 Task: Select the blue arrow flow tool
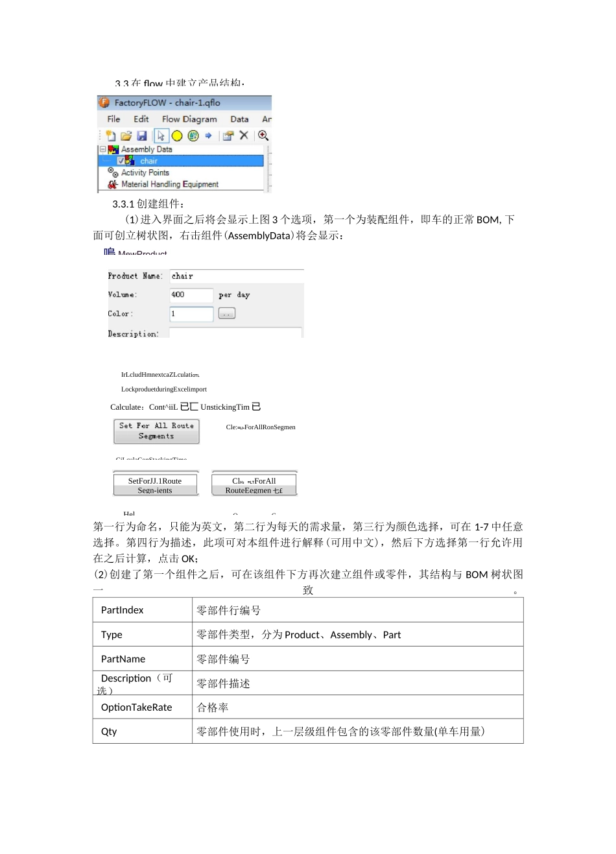208,136
